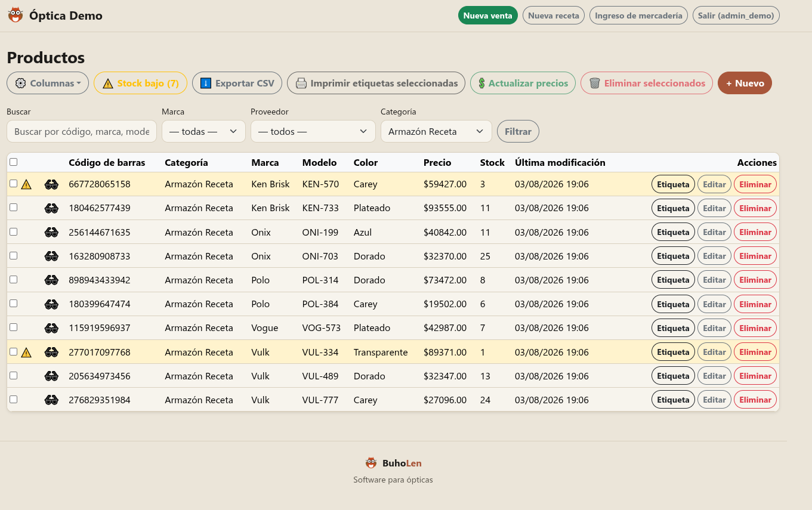Image resolution: width=812 pixels, height=510 pixels.
Task: Click the glasses icon for KEN-570
Action: (x=51, y=184)
